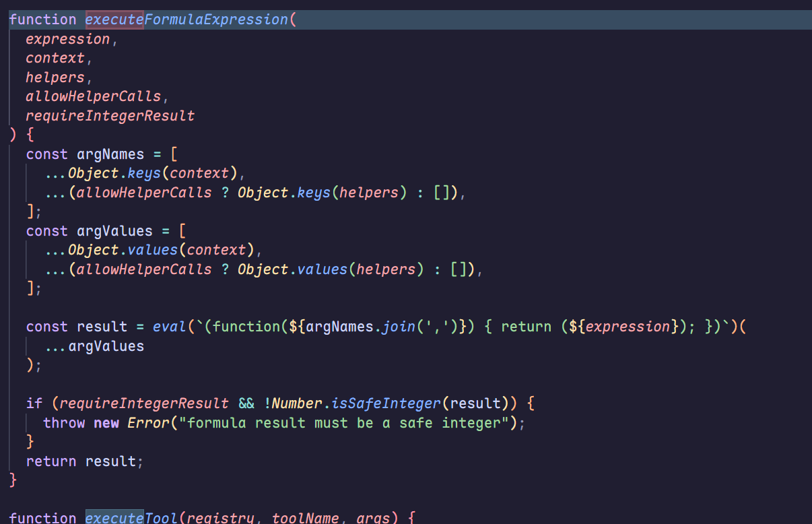Select the requireIntegerResult parameter in the parameter list
812x524 pixels.
[x=110, y=116]
